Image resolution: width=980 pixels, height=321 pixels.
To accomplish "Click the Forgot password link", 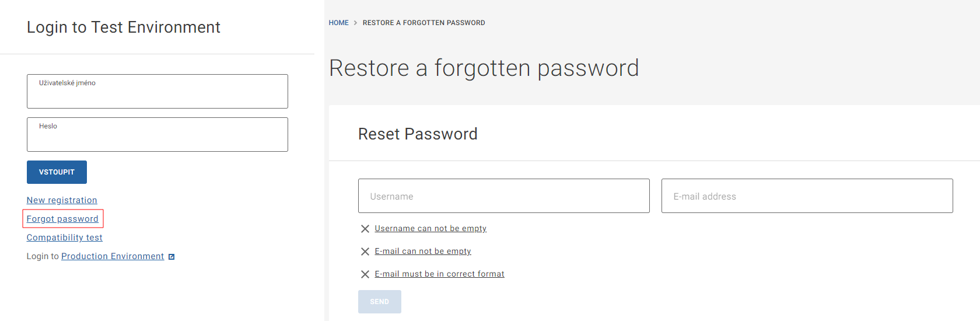I will click(62, 219).
